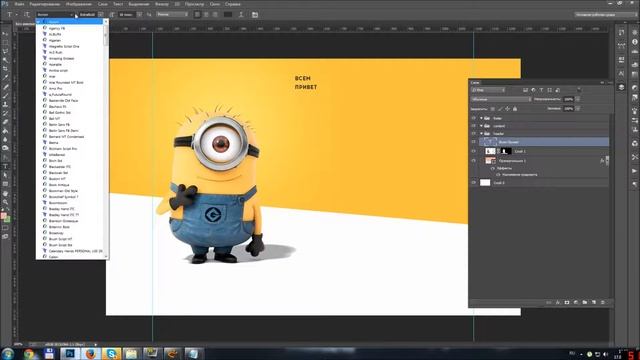Select the Crop tool
The width and height of the screenshot is (640, 360).
5,69
